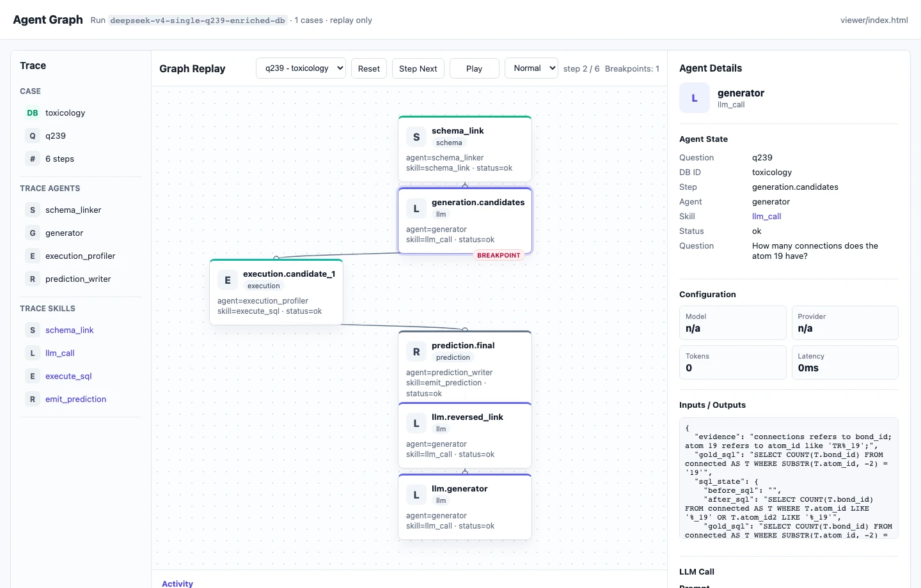Open the llm_call skill link in Trace Skills

click(60, 353)
